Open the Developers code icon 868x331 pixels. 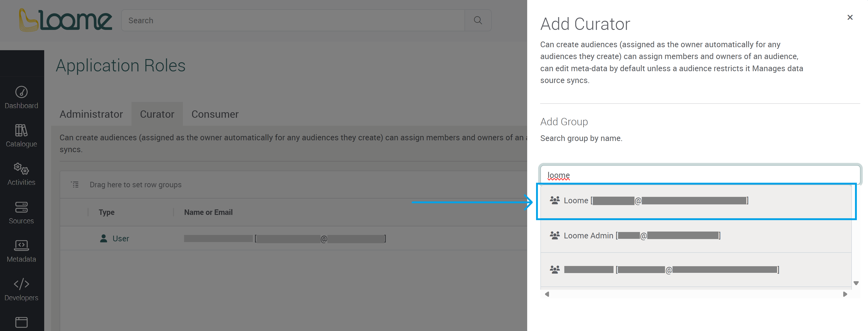pos(22,284)
